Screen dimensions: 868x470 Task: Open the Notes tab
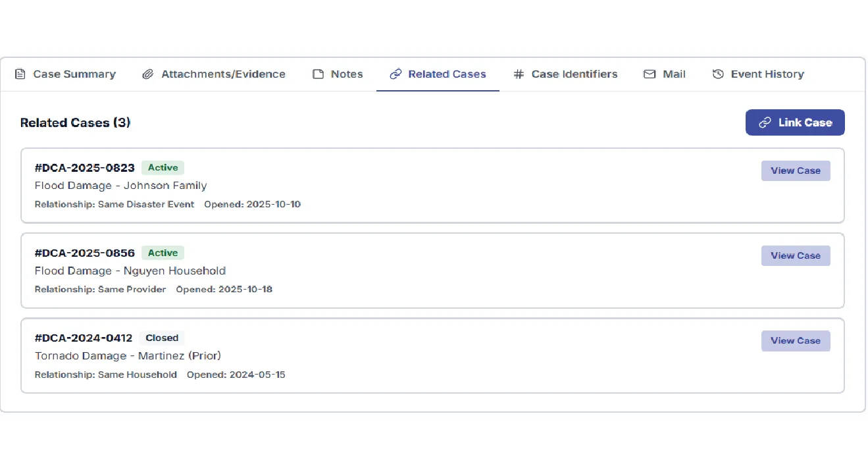click(338, 74)
